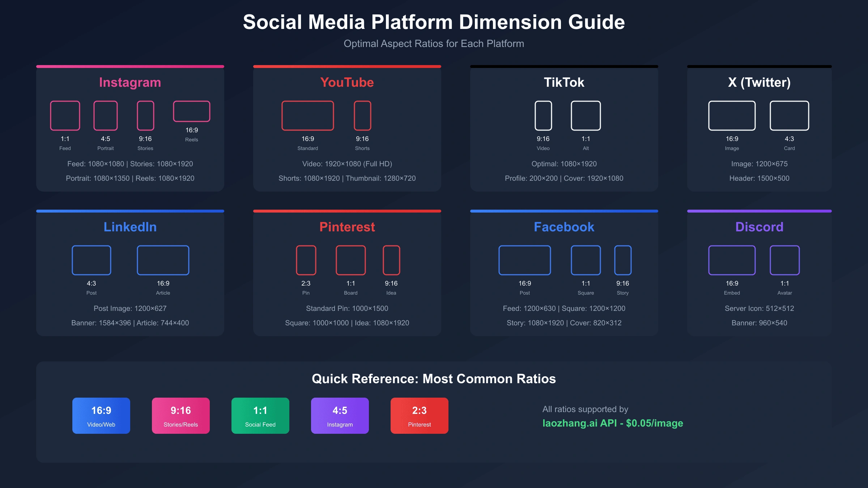Click the Pinterest 9:16 Idea shape
Screen dimensions: 868x488
click(x=391, y=260)
